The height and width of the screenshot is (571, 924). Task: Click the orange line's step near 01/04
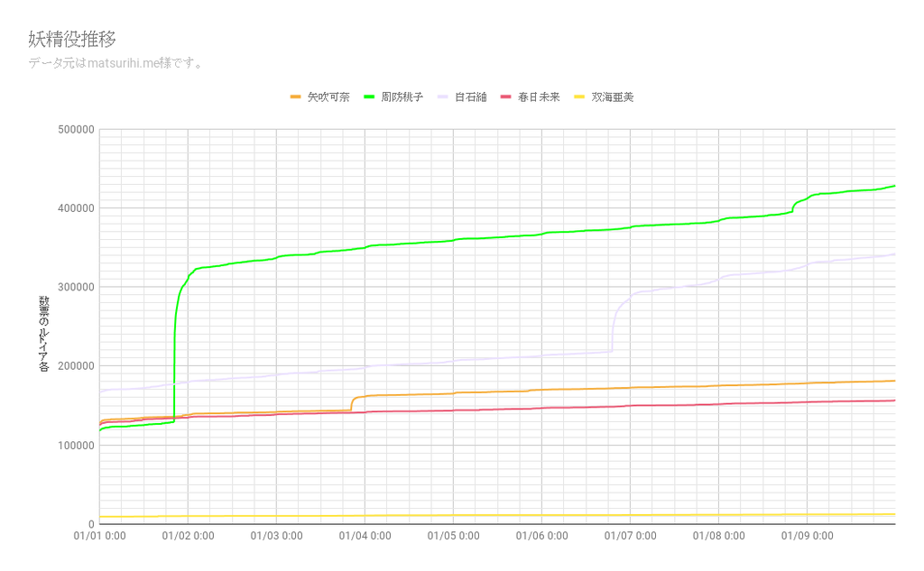[x=352, y=403]
